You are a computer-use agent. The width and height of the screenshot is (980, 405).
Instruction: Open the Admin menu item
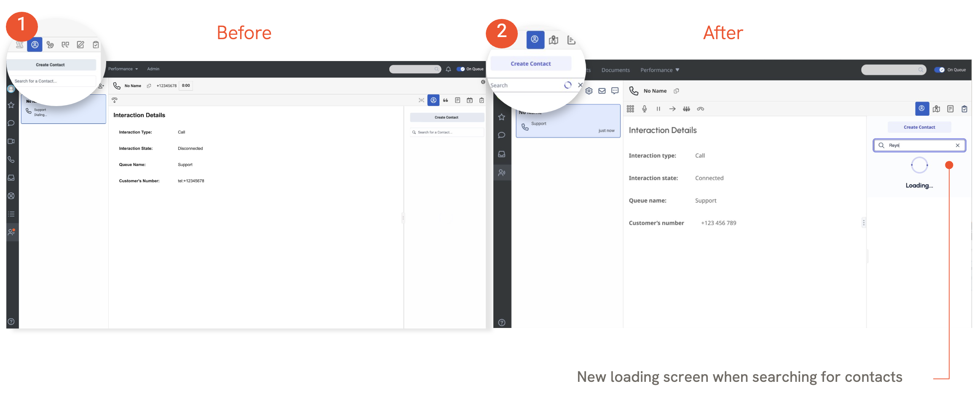(x=153, y=69)
